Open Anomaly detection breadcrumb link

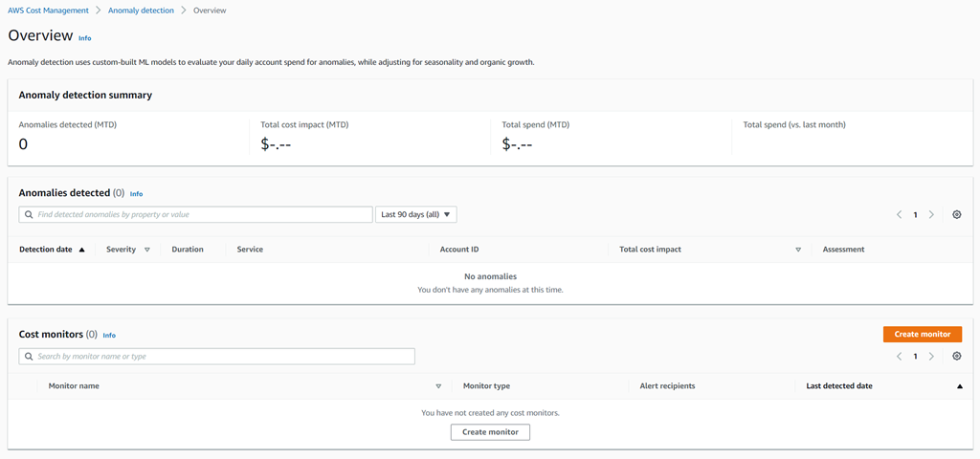[141, 11]
